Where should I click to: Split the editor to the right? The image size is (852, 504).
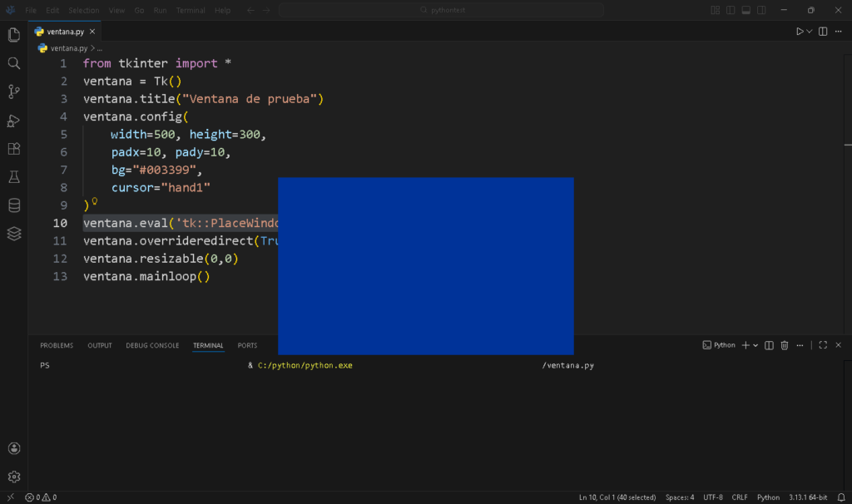coord(823,32)
